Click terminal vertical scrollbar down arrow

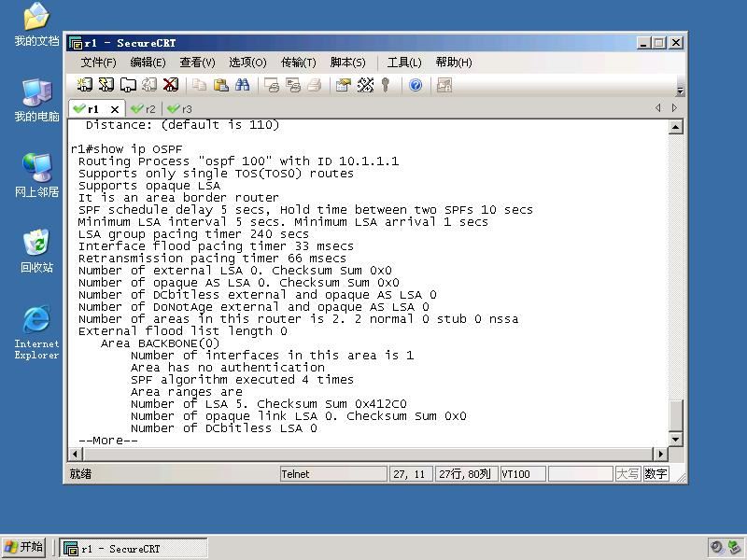pos(675,440)
